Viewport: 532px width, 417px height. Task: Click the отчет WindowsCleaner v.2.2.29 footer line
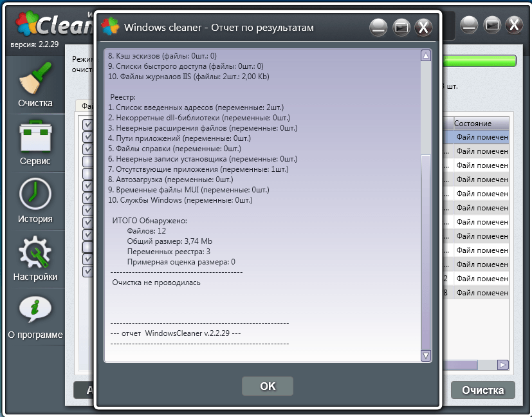pos(176,333)
